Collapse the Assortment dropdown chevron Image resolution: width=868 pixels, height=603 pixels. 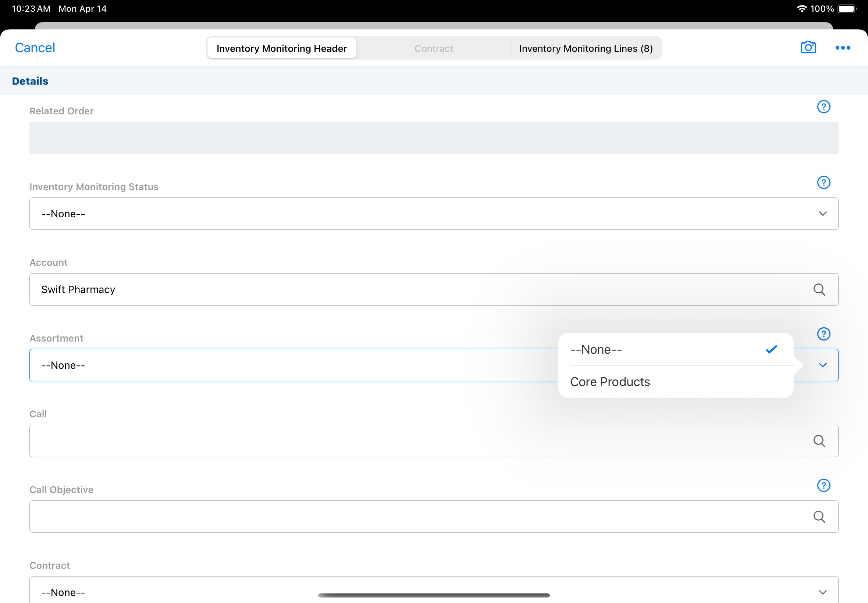[823, 365]
